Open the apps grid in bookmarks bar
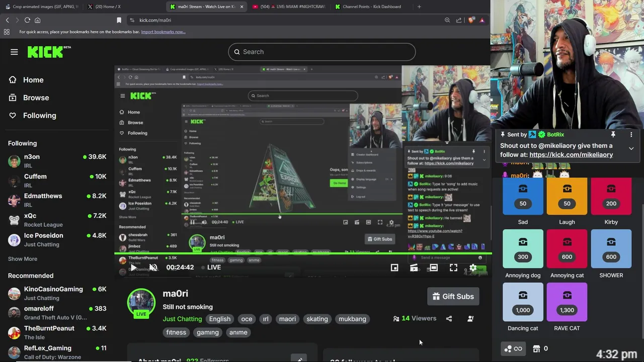644x362 pixels. pyautogui.click(x=7, y=32)
